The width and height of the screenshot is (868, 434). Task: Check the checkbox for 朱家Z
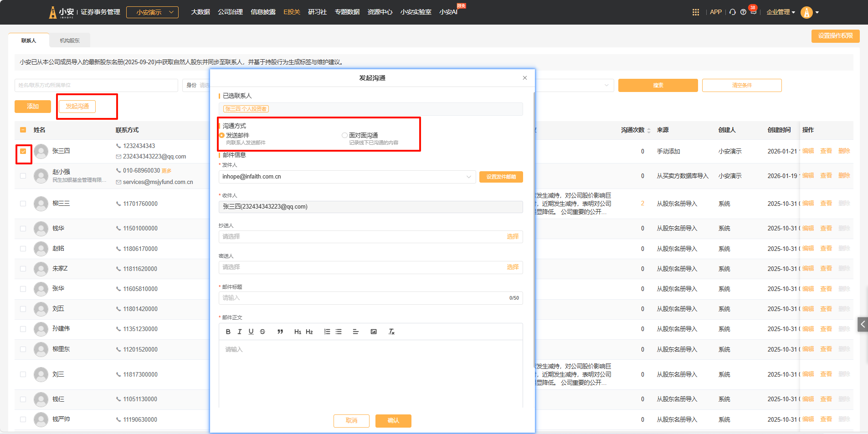[x=23, y=269]
